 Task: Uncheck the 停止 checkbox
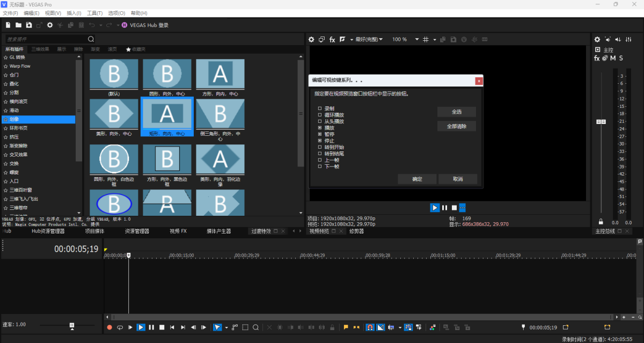pyautogui.click(x=320, y=141)
